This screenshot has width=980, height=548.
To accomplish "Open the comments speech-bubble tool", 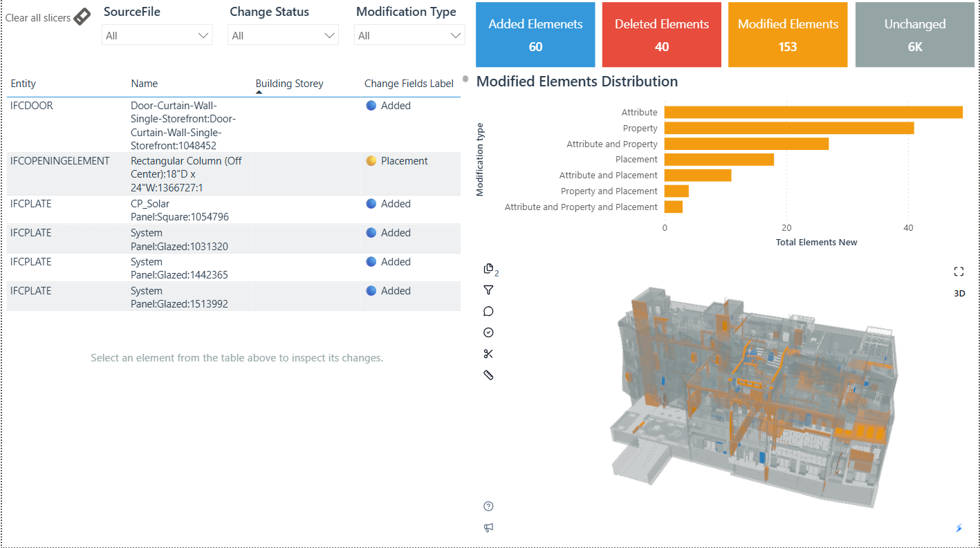I will click(x=488, y=312).
